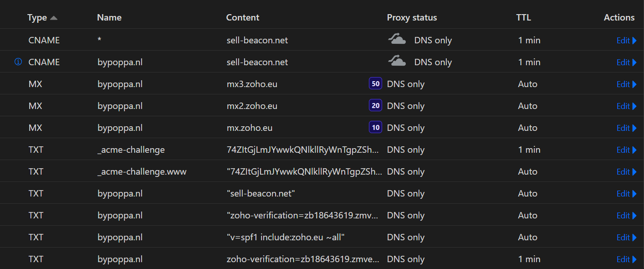
Task: Expand Edit for wildcard CNAME record
Action: pyautogui.click(x=626, y=41)
